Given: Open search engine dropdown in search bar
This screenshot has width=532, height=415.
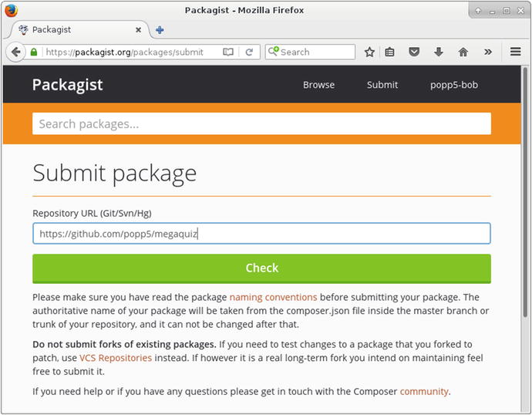Looking at the screenshot, I should (x=274, y=52).
